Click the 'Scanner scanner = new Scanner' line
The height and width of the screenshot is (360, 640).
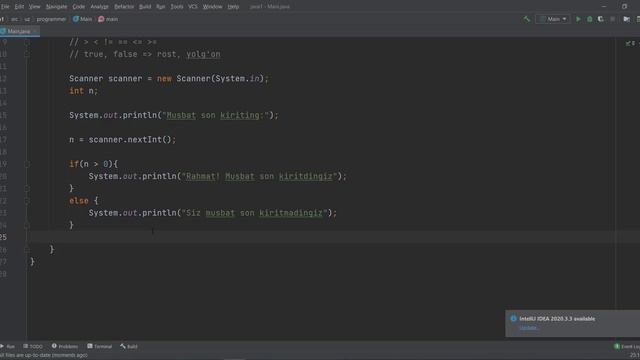click(169, 78)
